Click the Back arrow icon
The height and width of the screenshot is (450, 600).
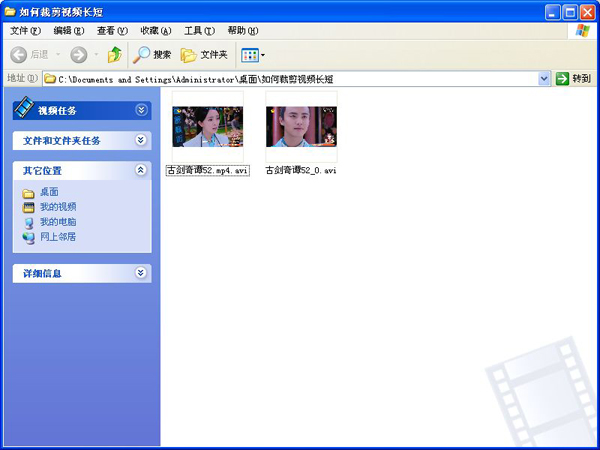pyautogui.click(x=18, y=55)
